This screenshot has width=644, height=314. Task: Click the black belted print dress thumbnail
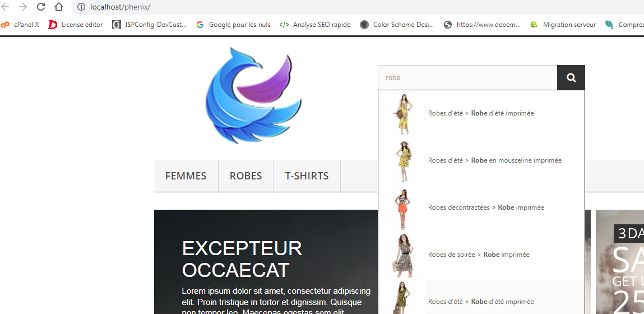(403, 255)
